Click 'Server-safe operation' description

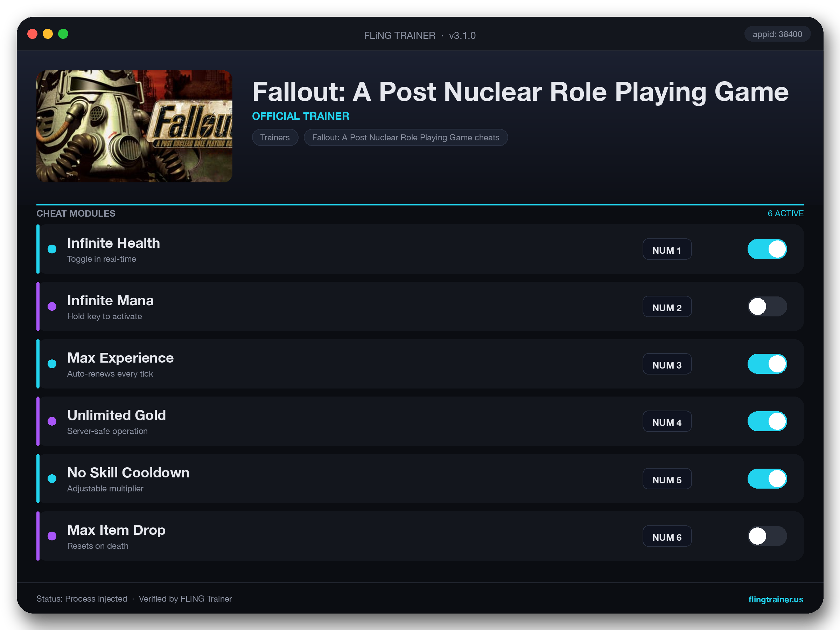(107, 431)
